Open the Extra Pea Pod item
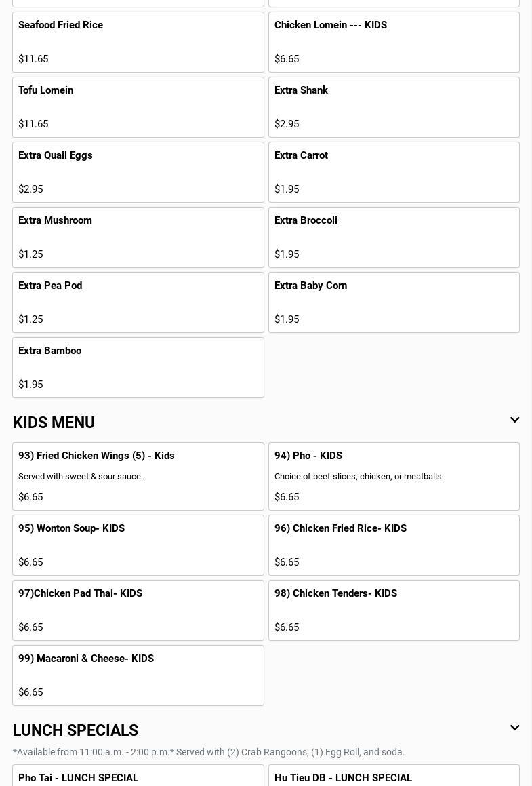 point(138,302)
